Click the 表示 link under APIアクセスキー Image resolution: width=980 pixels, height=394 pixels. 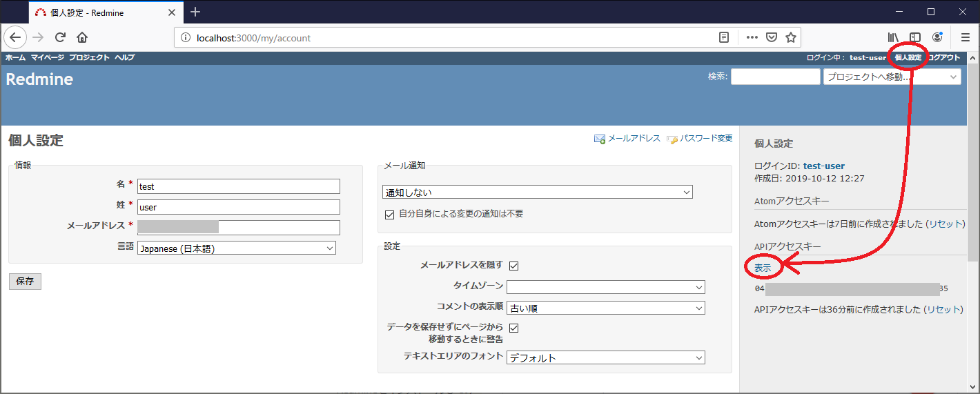[x=763, y=268]
